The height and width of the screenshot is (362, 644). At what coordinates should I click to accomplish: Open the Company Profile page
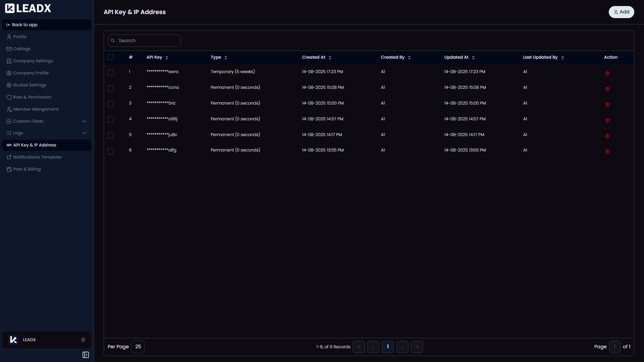tap(31, 73)
